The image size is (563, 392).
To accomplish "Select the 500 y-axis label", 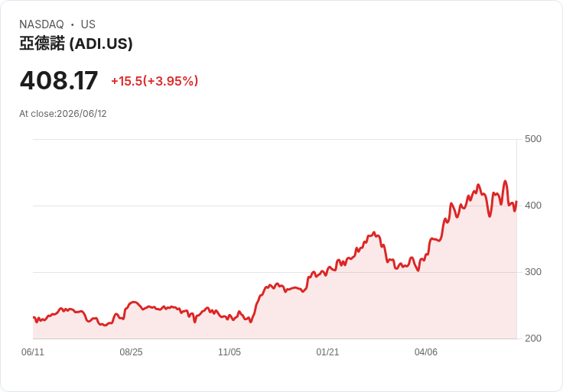I will 533,139.
